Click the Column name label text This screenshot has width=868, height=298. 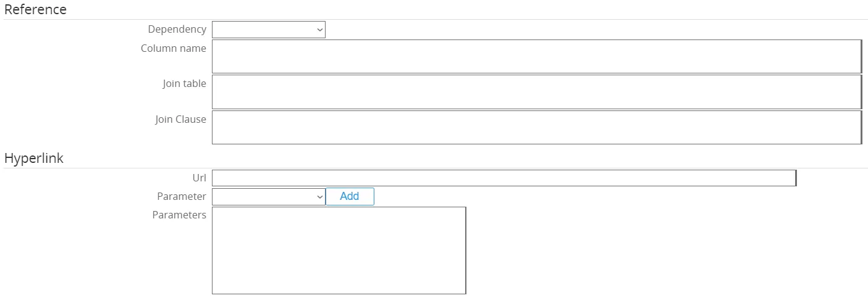(x=173, y=48)
